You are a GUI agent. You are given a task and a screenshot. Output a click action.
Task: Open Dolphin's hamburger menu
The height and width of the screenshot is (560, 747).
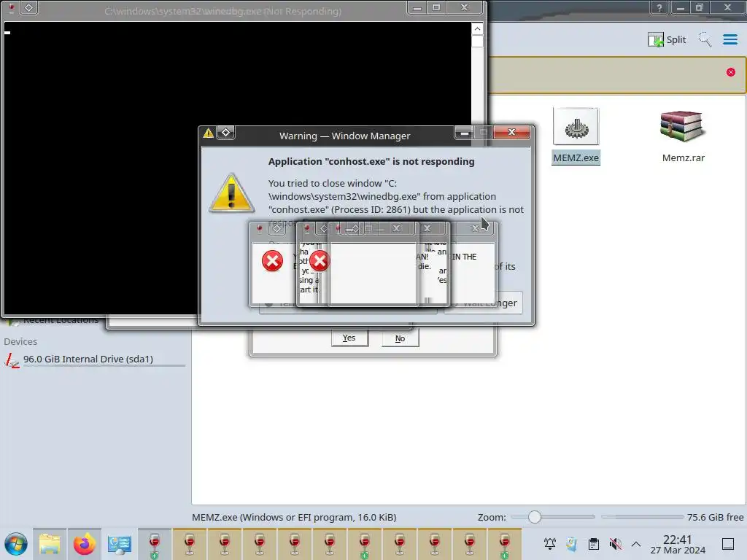729,39
